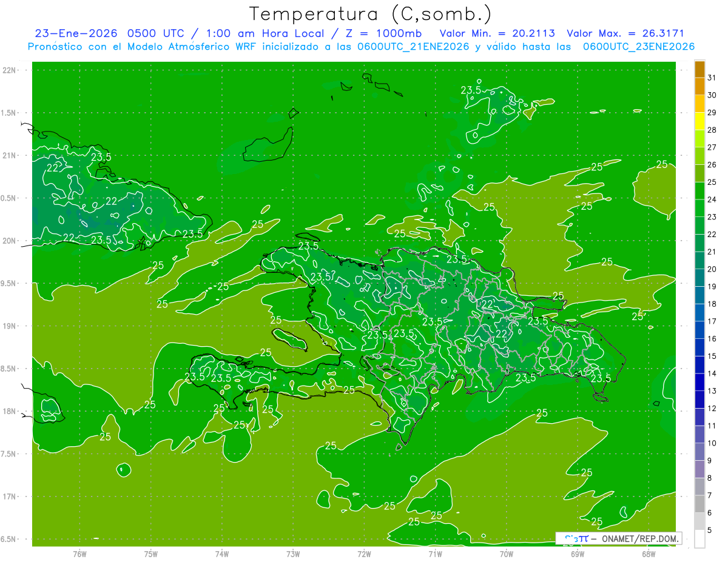
Task: Pick the orange colorbar band between 30 and 31
Action: (699, 87)
